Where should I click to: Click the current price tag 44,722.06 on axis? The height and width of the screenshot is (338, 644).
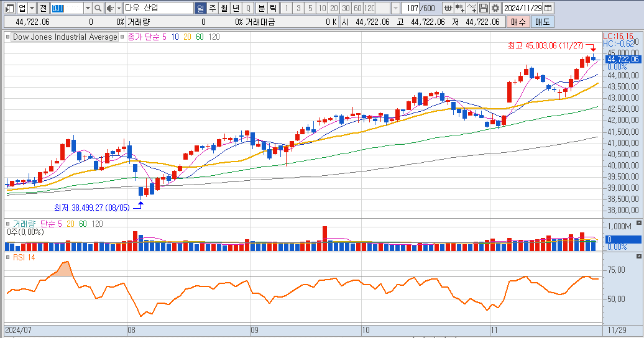click(x=623, y=60)
